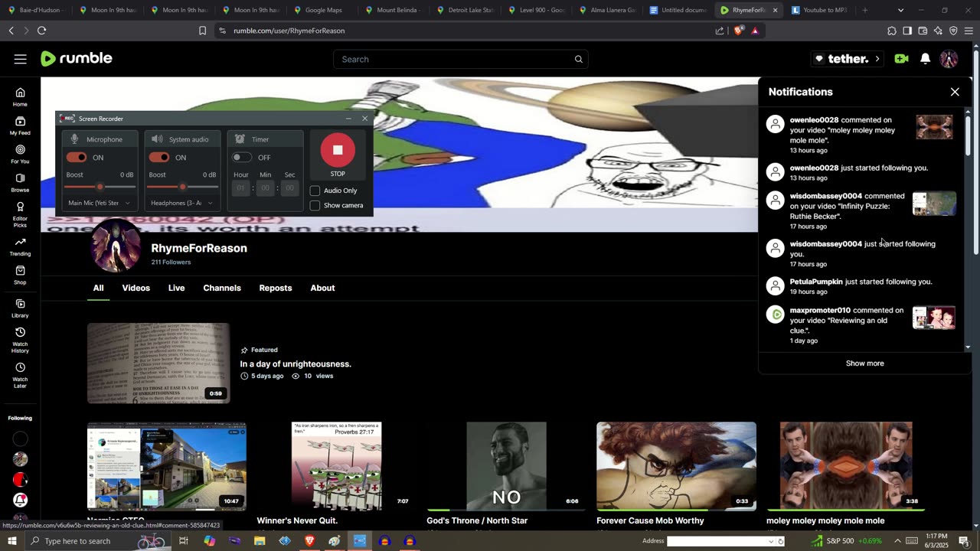Click the Rumble logo
The height and width of the screenshot is (551, 980).
coord(77,59)
